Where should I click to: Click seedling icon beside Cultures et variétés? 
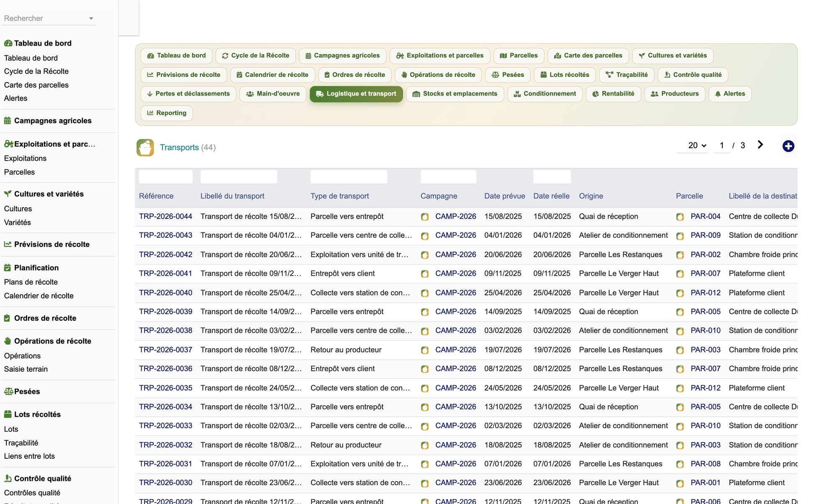(x=8, y=194)
